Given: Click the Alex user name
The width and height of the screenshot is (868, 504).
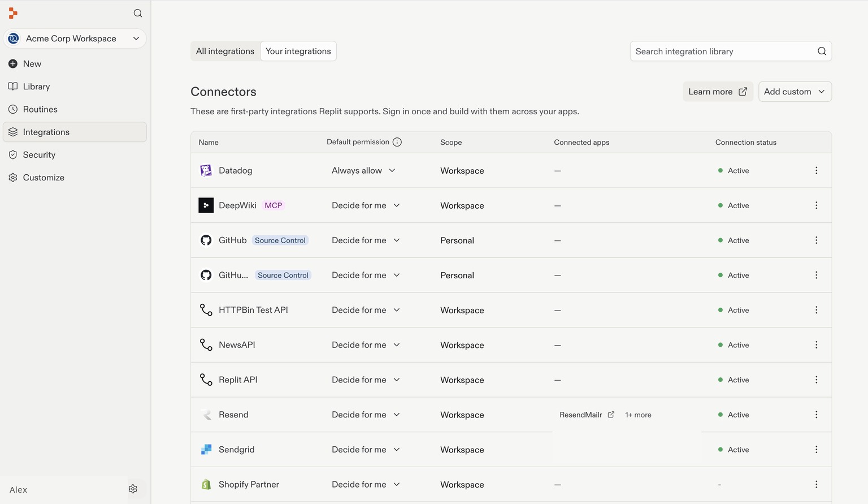Looking at the screenshot, I should 18,490.
